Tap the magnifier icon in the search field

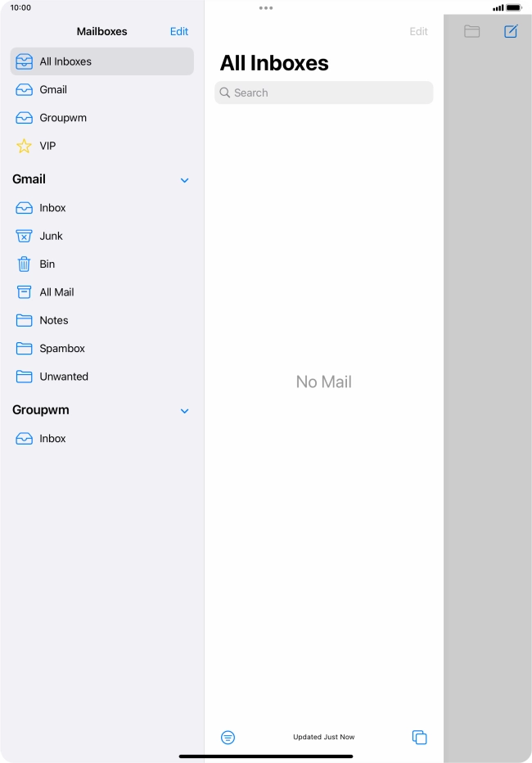click(x=224, y=93)
